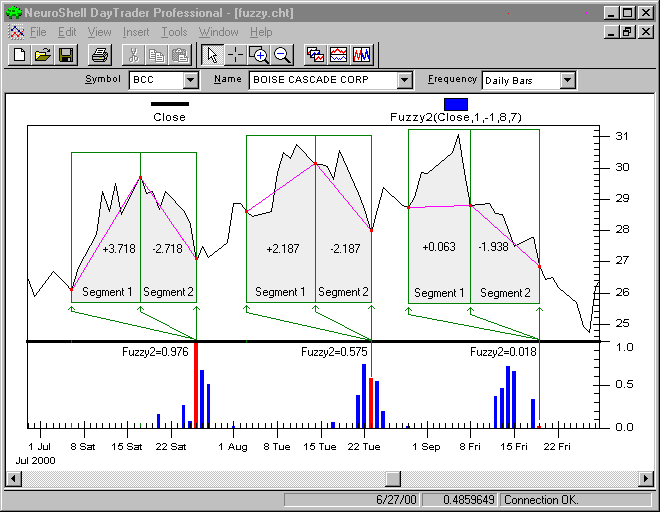This screenshot has width=660, height=512.
Task: Expand the Symbol dropdown showing BCC
Action: [191, 80]
